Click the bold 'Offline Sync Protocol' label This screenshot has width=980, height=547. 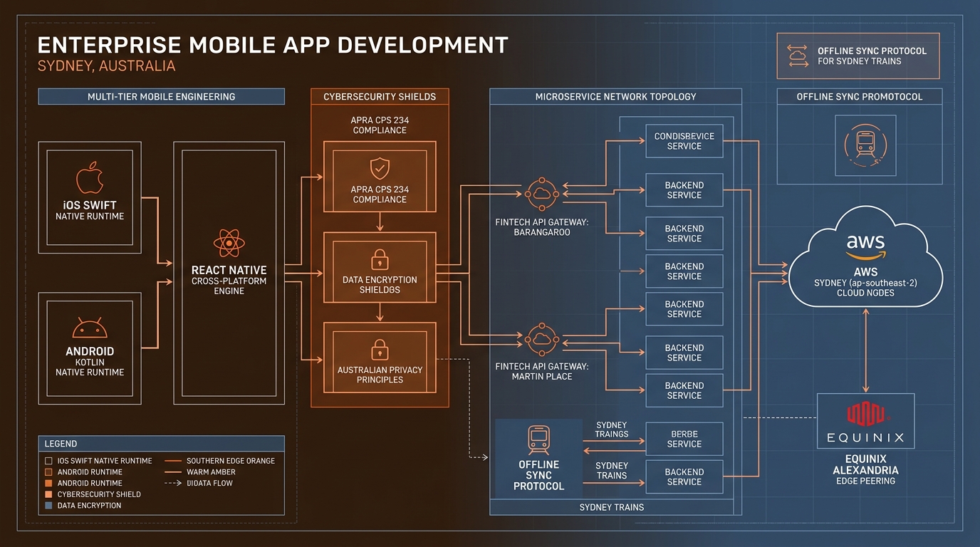[538, 475]
